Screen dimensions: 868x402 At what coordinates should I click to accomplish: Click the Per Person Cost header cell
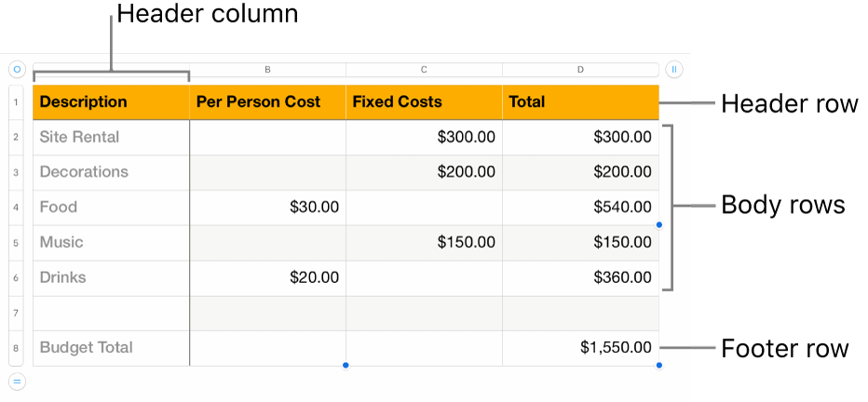click(267, 102)
